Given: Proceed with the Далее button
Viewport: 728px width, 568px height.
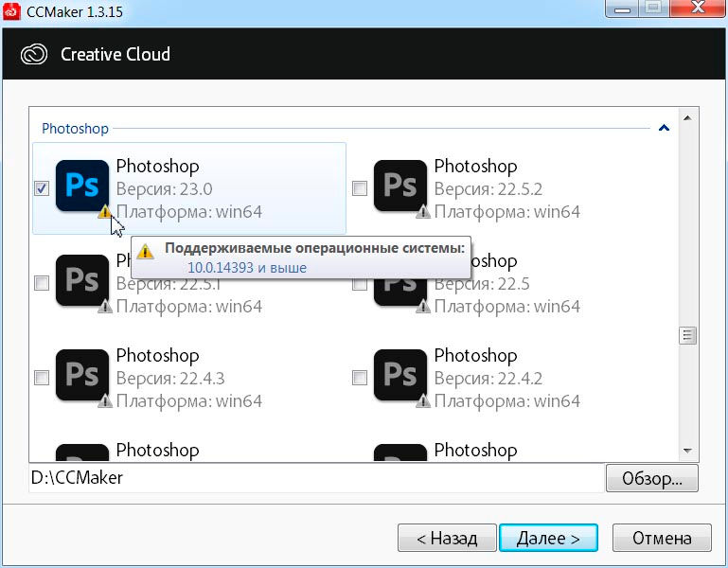Looking at the screenshot, I should point(548,538).
